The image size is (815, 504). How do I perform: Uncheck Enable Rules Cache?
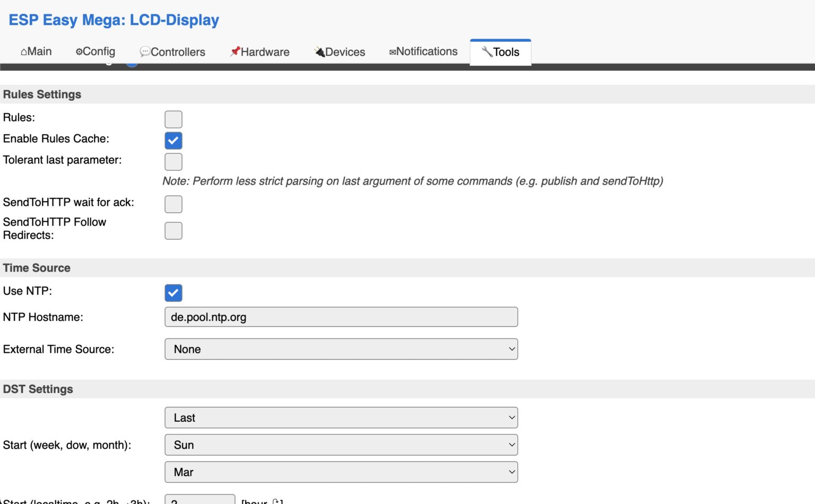pyautogui.click(x=174, y=141)
